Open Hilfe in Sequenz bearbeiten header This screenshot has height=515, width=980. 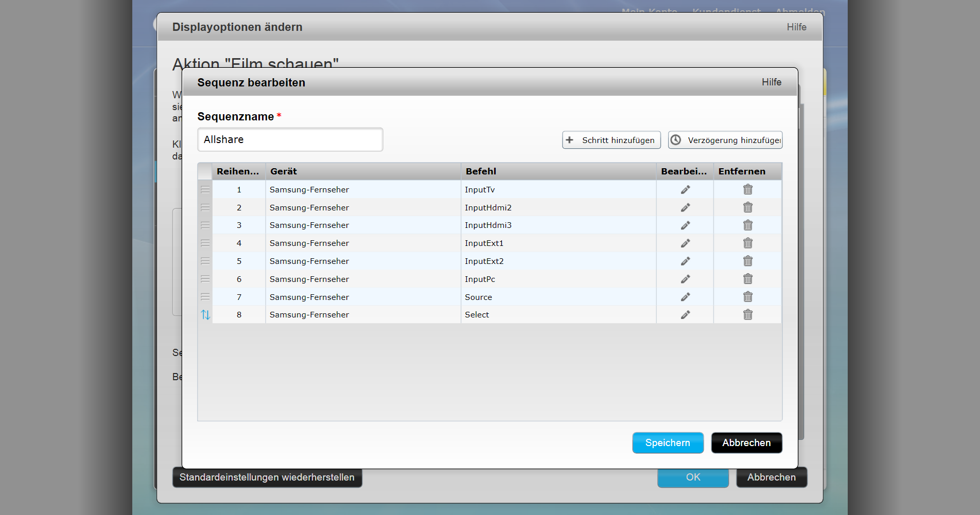[771, 82]
